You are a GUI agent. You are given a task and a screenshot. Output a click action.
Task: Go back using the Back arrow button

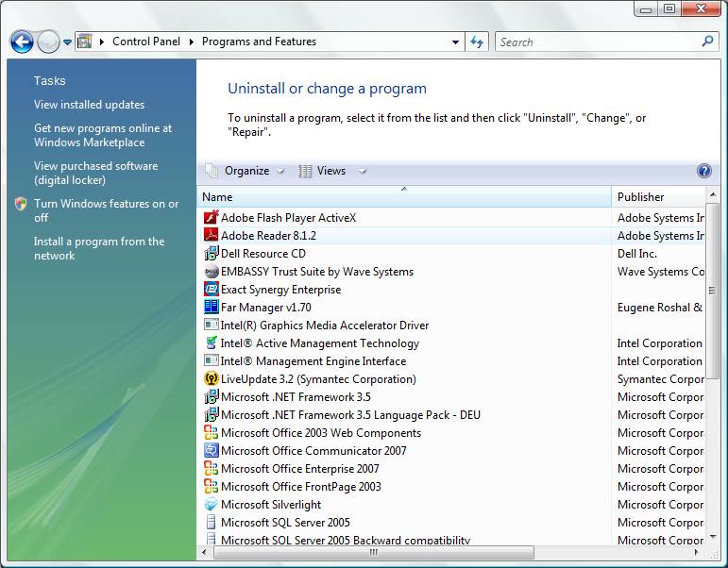click(22, 42)
